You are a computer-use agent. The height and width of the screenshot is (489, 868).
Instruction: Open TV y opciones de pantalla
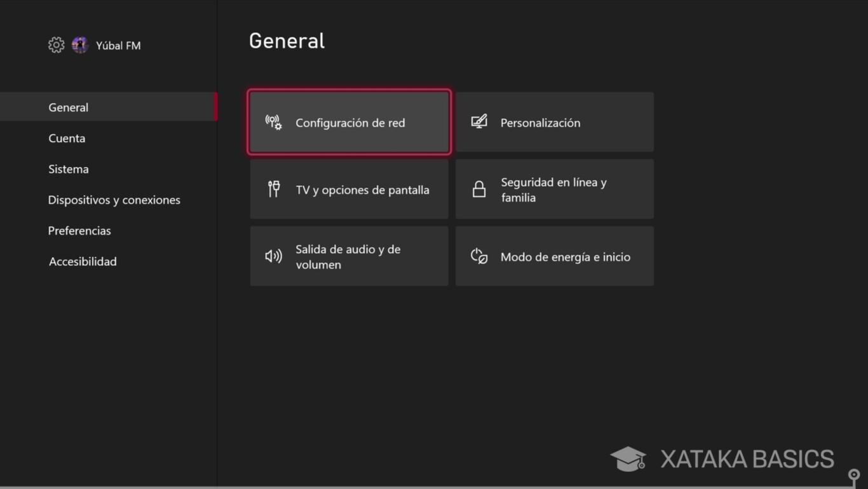pyautogui.click(x=349, y=189)
